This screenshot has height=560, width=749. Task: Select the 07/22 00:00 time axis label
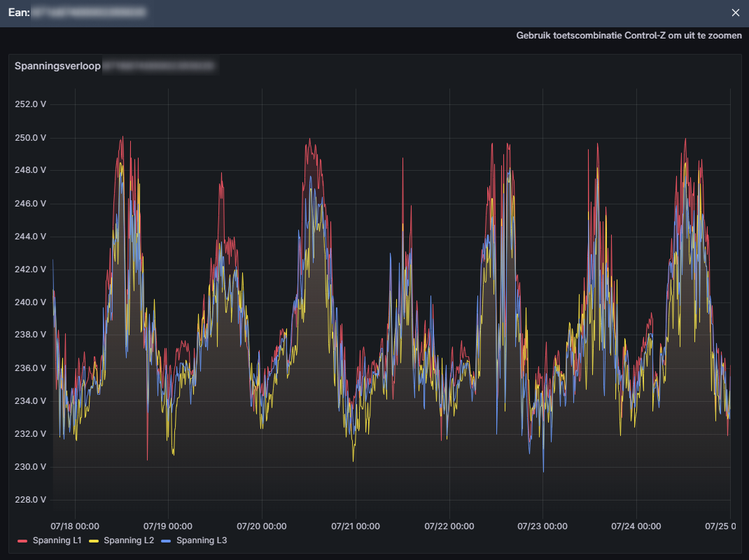[449, 526]
